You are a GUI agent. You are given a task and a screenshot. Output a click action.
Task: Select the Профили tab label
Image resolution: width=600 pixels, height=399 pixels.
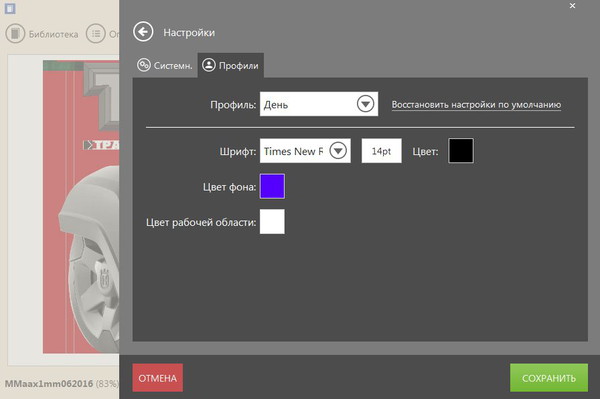click(x=238, y=66)
